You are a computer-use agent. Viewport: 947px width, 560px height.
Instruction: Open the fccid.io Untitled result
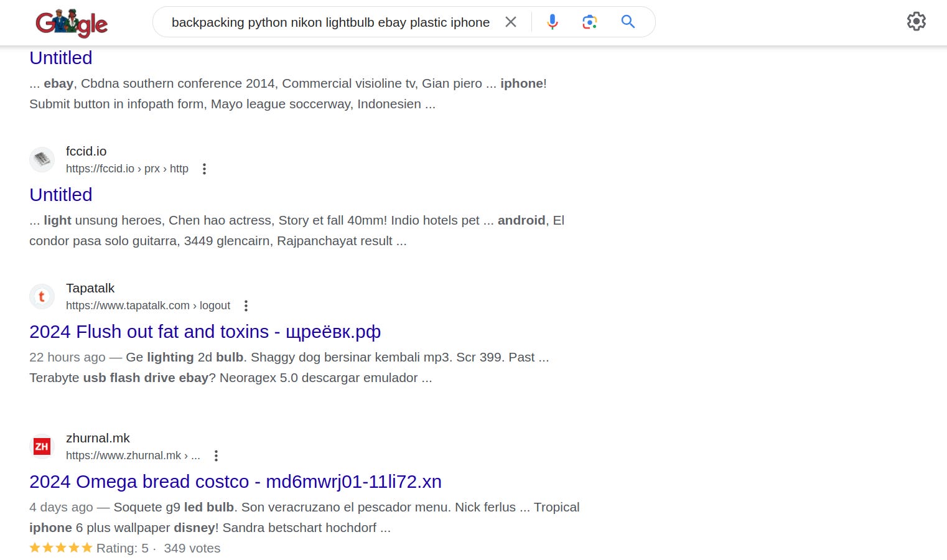61,195
